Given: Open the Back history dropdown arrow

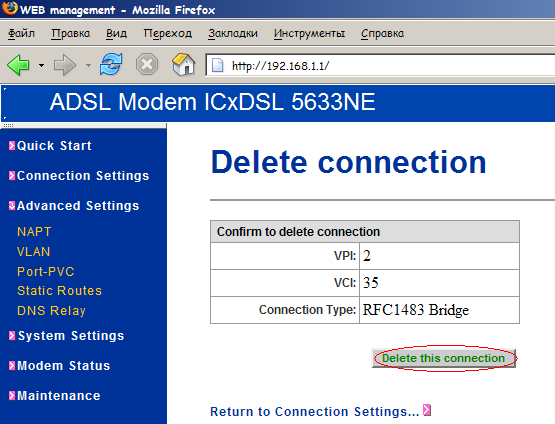Looking at the screenshot, I should pyautogui.click(x=41, y=65).
